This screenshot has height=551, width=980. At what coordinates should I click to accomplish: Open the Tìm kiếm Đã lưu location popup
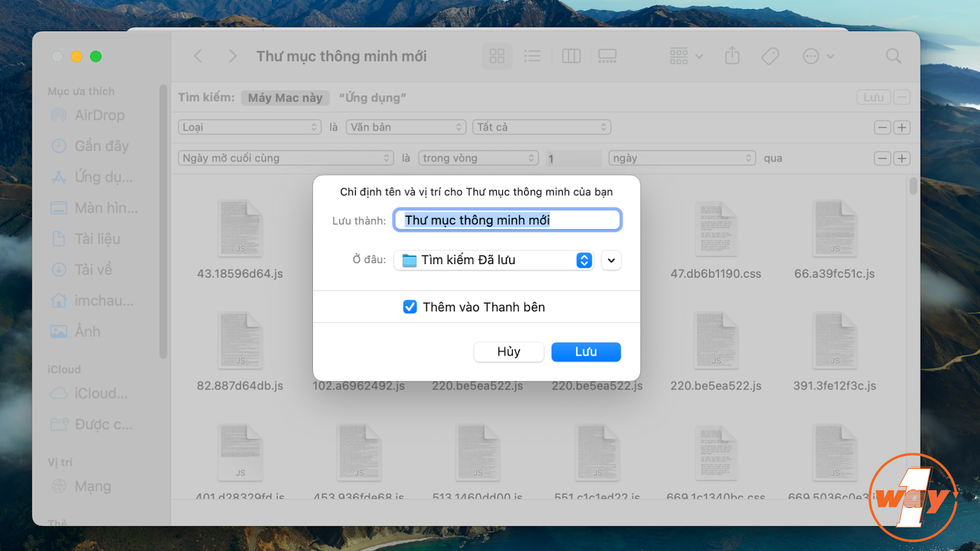click(494, 260)
